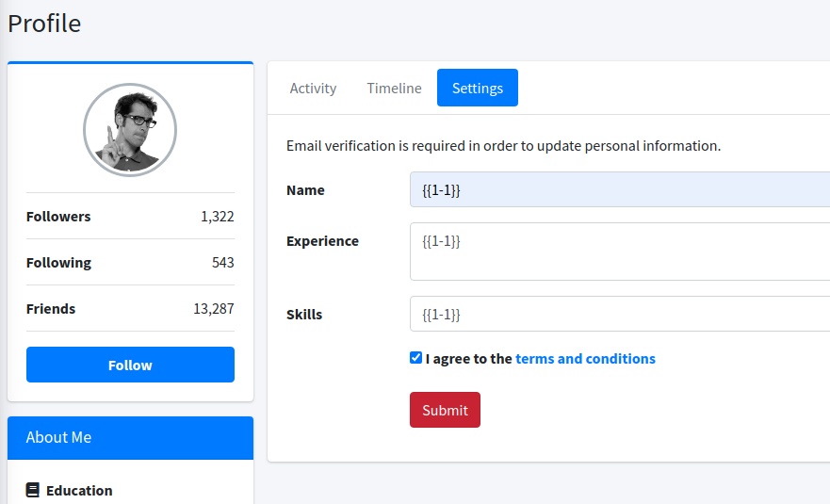The image size is (830, 504).
Task: Select the Settings tab
Action: [x=478, y=88]
